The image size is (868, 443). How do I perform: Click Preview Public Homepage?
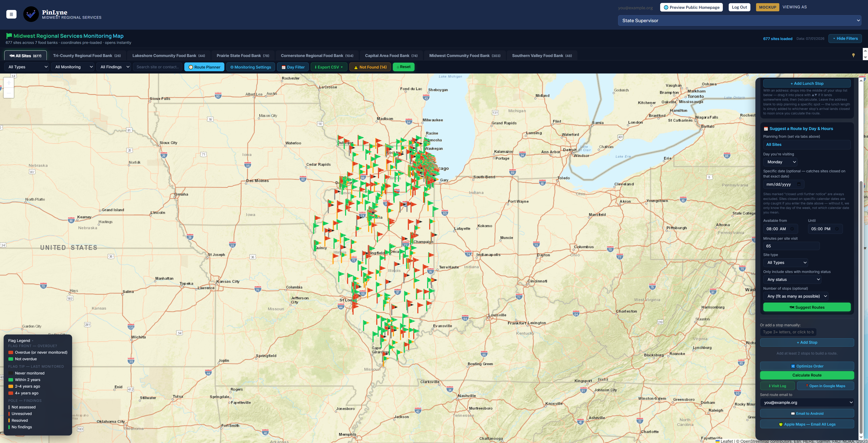(x=691, y=7)
